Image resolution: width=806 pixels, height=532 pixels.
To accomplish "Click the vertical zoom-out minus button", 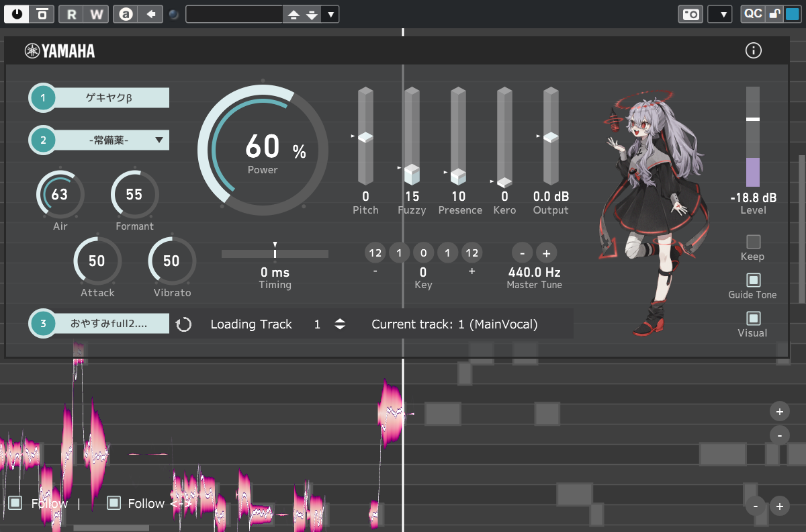I will [x=779, y=435].
